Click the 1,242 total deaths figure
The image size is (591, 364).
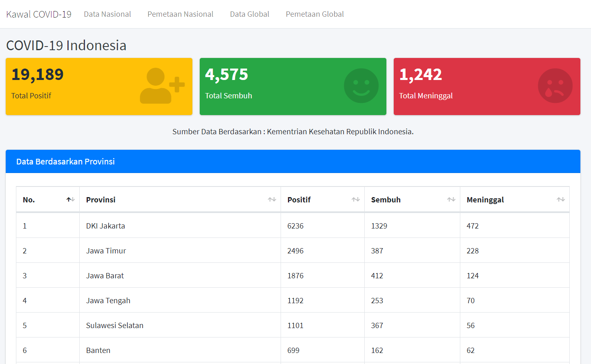point(421,75)
